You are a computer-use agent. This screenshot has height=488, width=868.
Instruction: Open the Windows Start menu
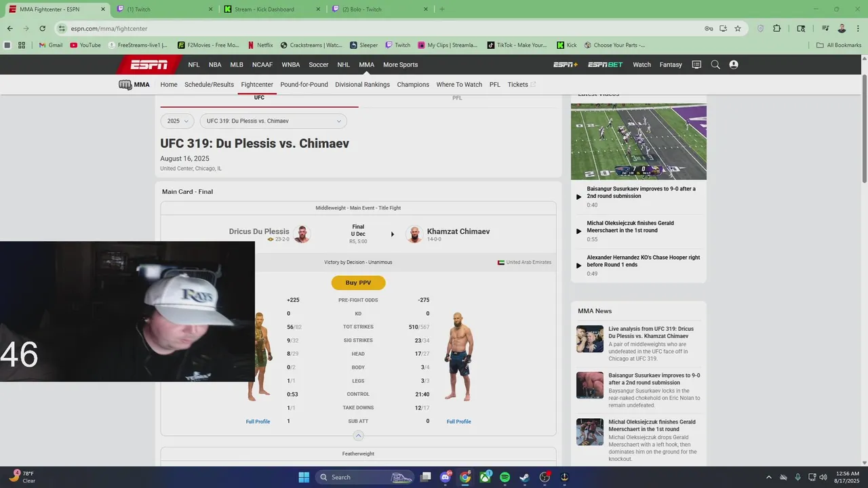coord(304,477)
